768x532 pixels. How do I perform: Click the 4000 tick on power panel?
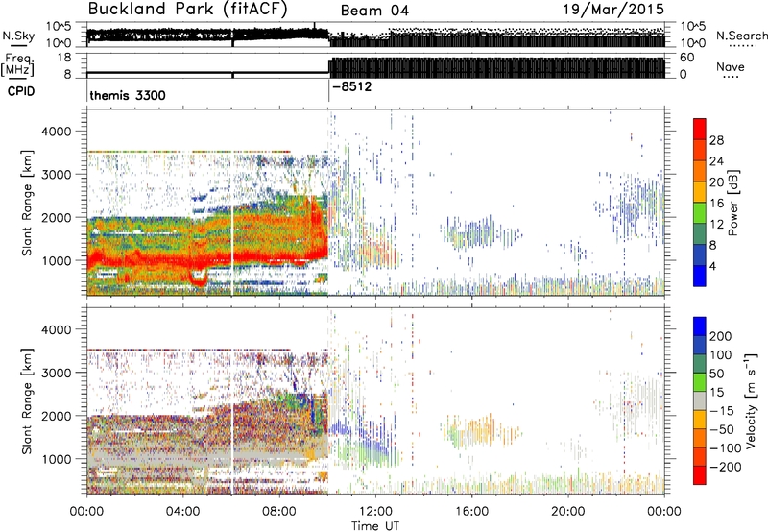point(56,132)
